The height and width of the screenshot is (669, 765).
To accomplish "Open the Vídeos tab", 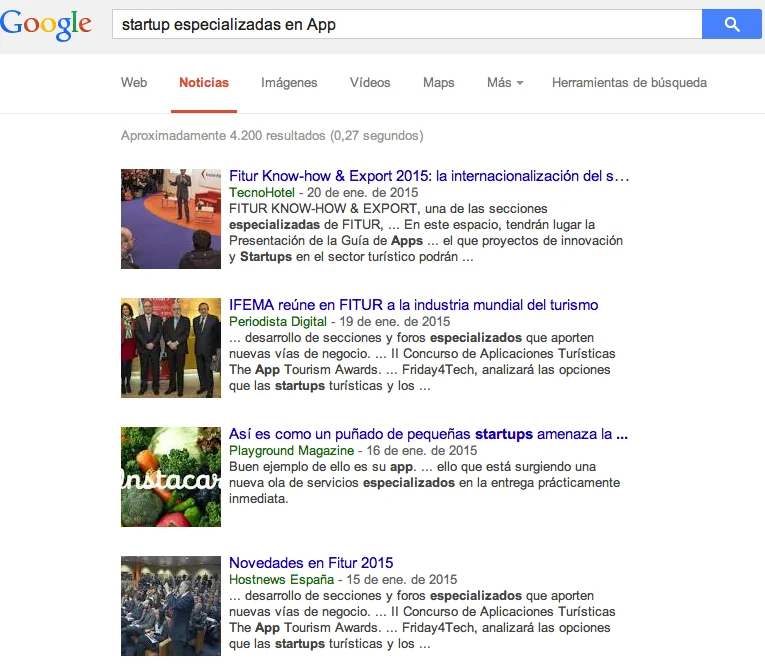I will tap(370, 82).
